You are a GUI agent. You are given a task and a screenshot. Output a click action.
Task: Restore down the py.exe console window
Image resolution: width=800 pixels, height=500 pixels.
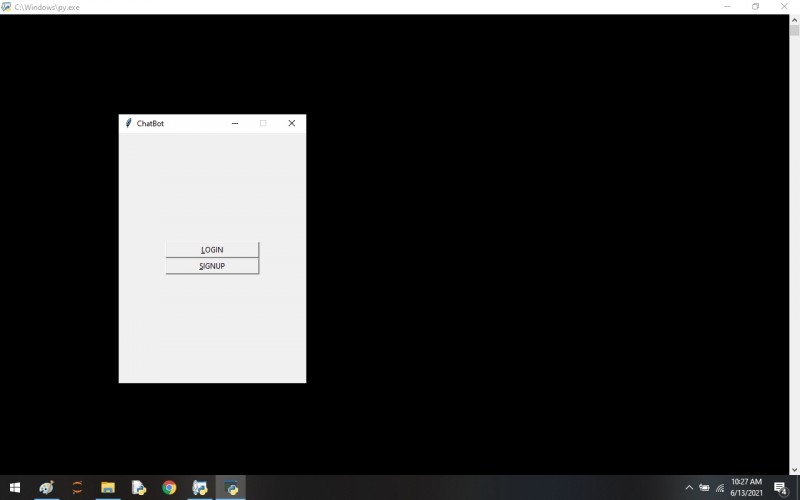756,7
